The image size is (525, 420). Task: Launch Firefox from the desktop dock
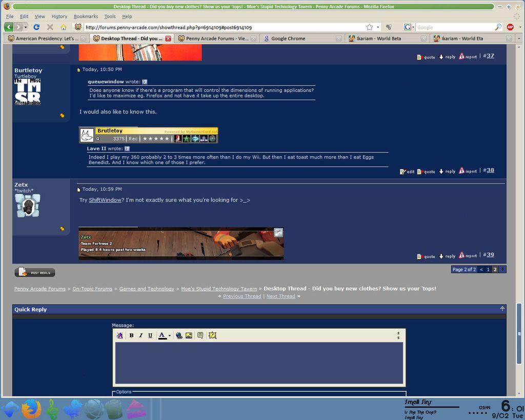[x=31, y=409]
